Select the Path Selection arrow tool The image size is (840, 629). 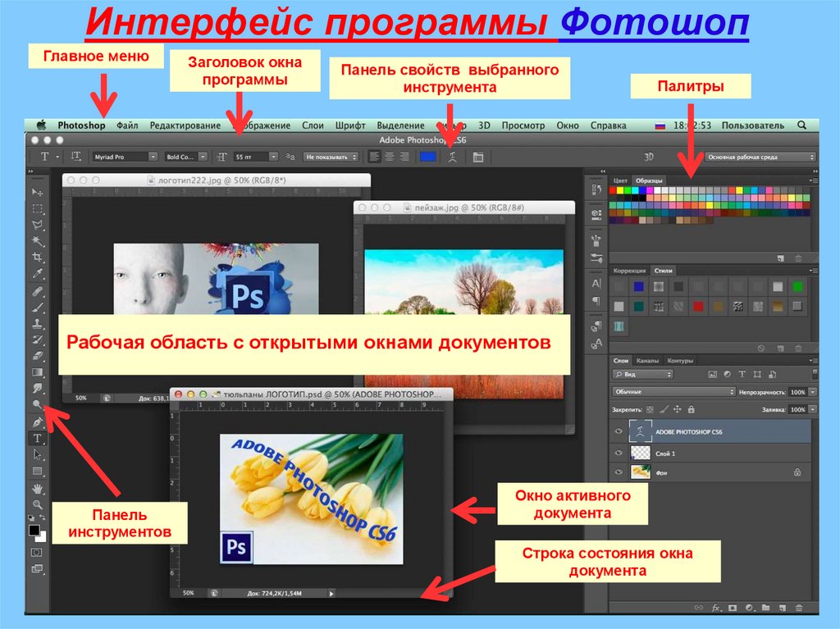[x=37, y=455]
